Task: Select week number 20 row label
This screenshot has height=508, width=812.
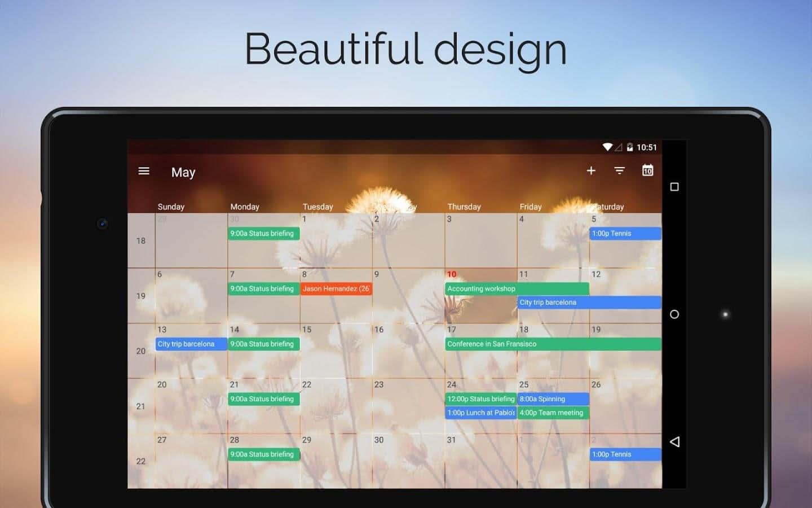Action: (141, 351)
